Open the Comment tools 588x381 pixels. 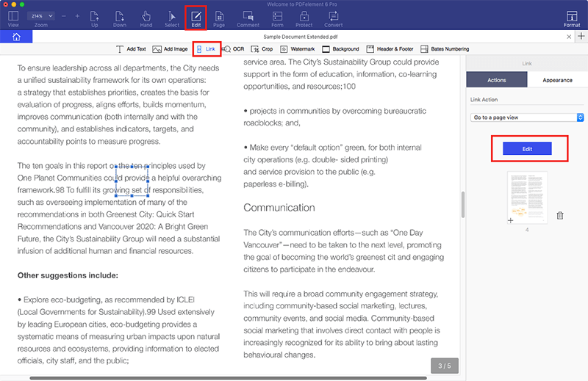pos(248,19)
